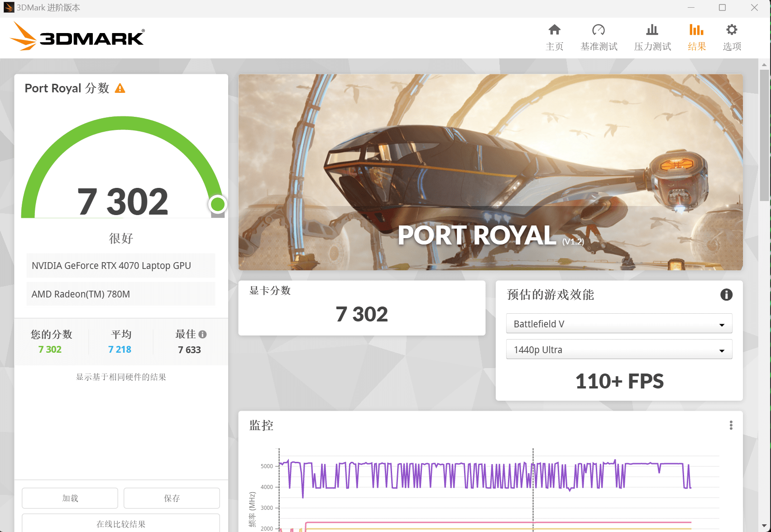Click the benchmark speedometer icon
Screen dimensions: 771x532
point(599,30)
